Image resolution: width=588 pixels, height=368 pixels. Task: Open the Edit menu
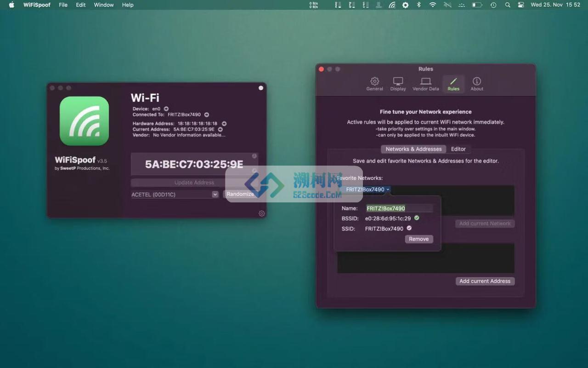click(81, 5)
